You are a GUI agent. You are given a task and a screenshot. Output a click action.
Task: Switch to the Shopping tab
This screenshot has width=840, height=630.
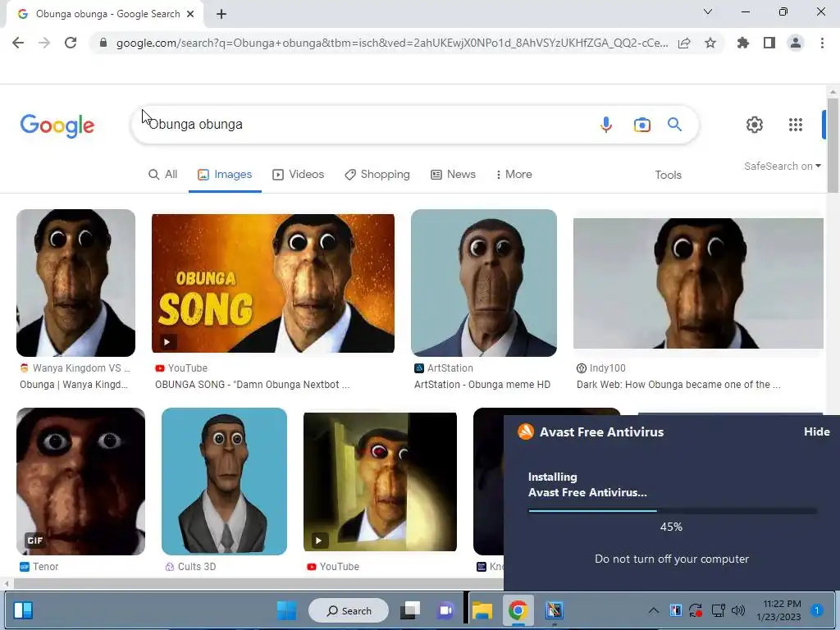point(377,175)
